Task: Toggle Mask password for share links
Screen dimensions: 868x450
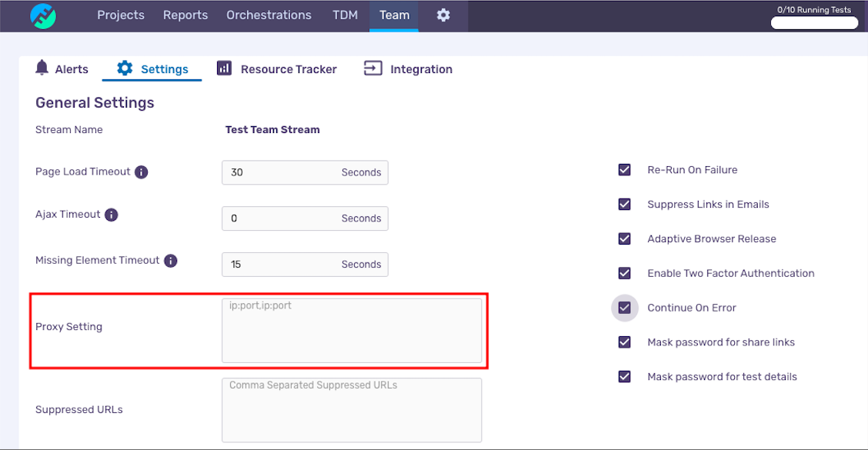Action: pos(624,342)
